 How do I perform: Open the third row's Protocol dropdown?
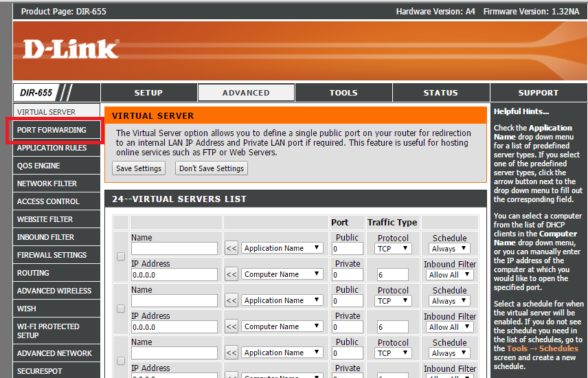[393, 353]
